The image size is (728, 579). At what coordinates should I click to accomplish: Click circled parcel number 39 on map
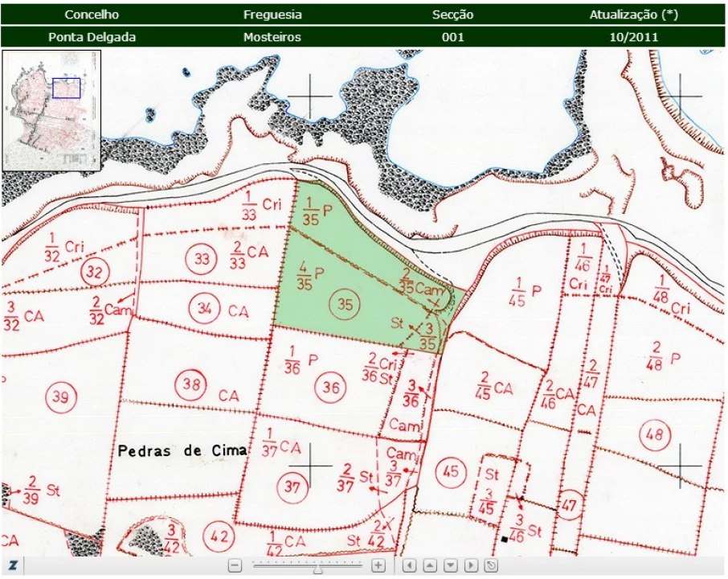pos(60,396)
